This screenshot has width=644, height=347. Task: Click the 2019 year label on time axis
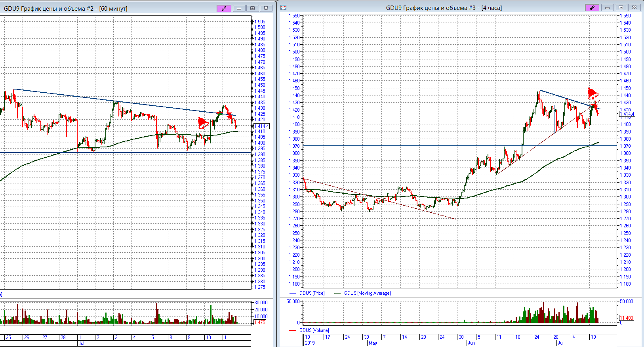310,343
